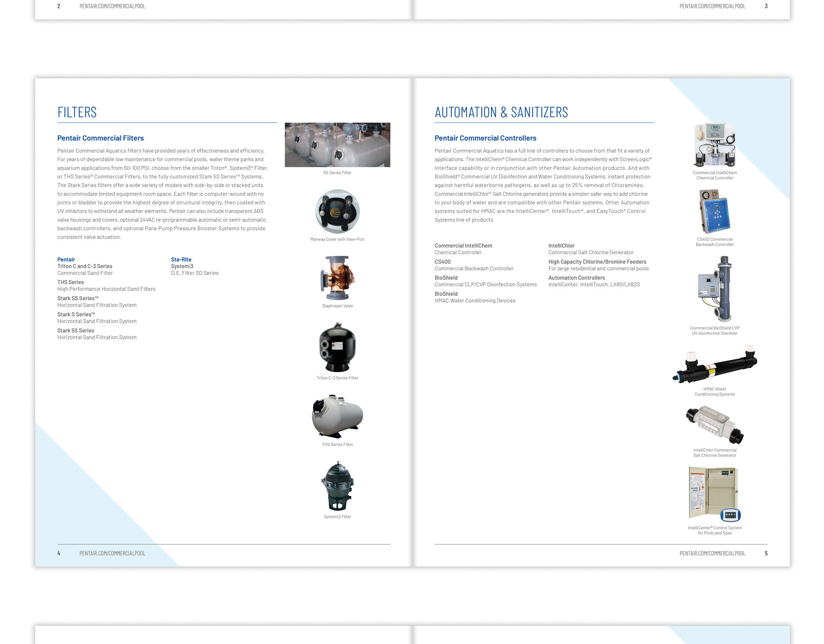Click the CS400 list entry
The width and height of the screenshot is (824, 644).
pyautogui.click(x=474, y=265)
